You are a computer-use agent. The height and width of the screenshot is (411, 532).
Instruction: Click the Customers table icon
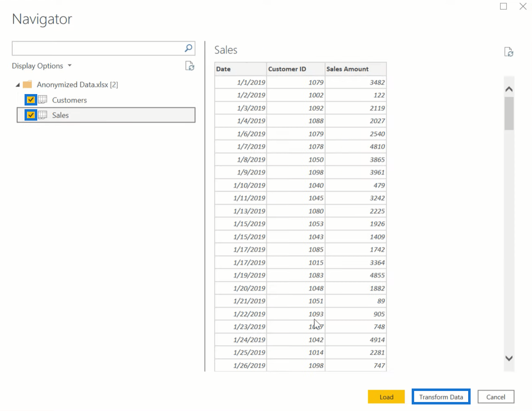pos(43,100)
